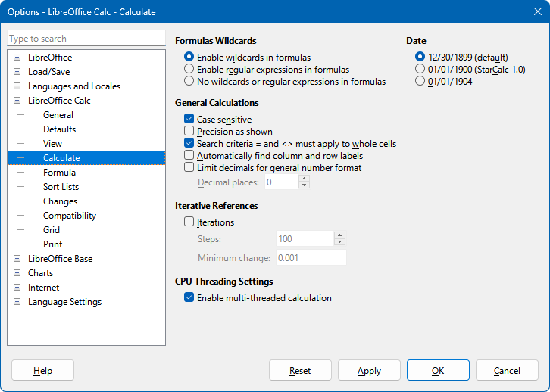Click the Apply button

click(369, 370)
